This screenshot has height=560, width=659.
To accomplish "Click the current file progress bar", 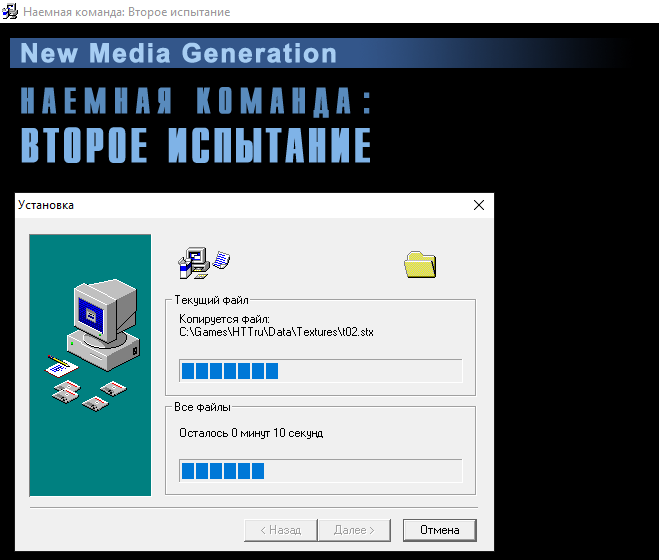I will 321,371.
